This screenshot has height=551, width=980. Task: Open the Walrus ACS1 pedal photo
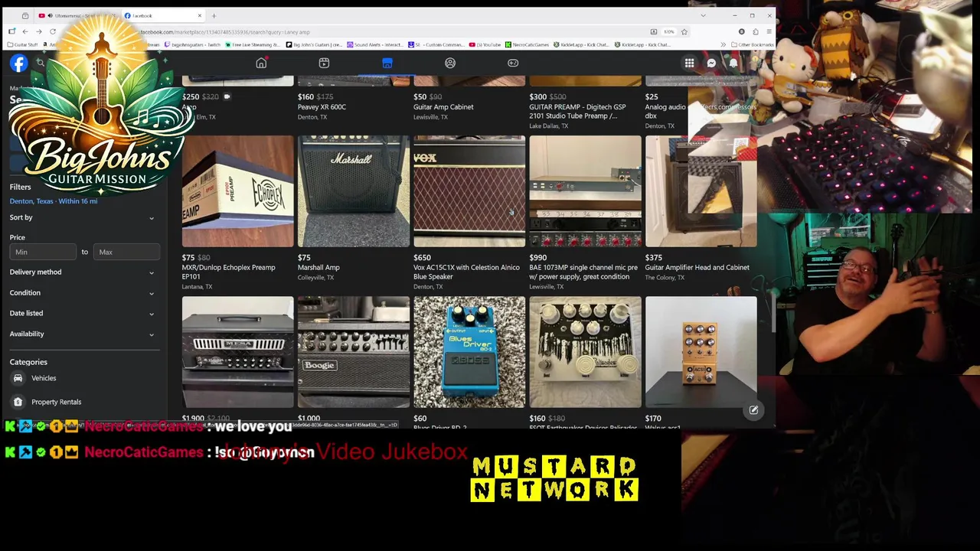(x=701, y=352)
